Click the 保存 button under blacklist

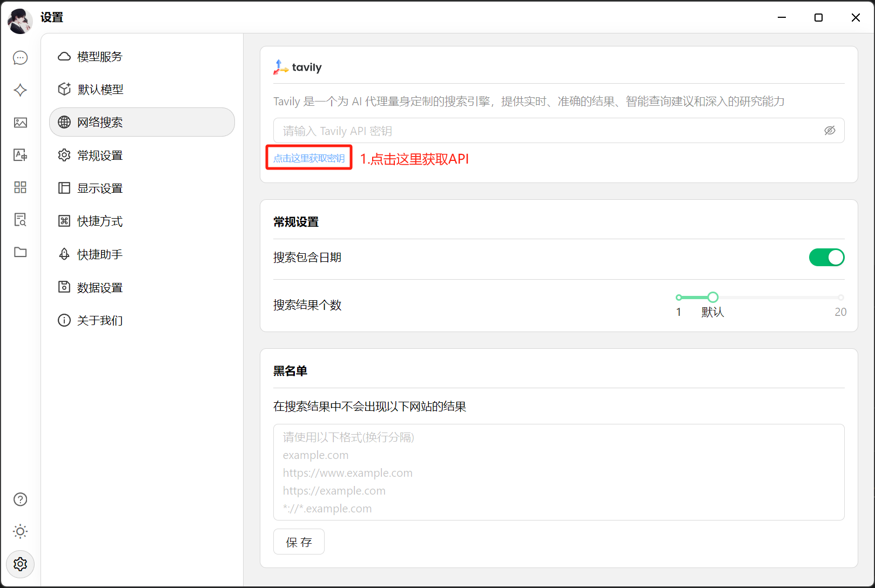click(x=299, y=542)
